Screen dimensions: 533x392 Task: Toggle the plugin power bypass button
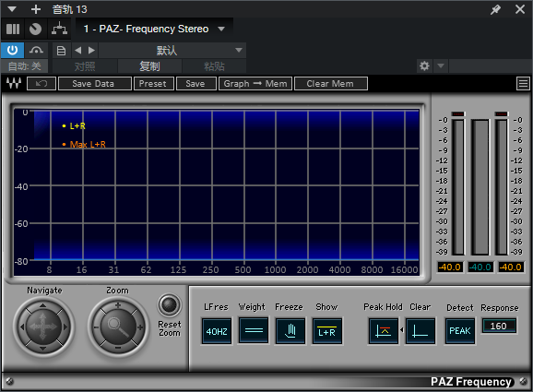tap(13, 51)
